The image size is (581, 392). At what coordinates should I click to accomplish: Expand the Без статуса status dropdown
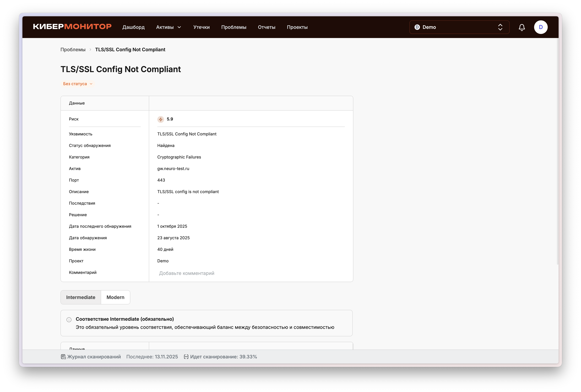pos(77,84)
